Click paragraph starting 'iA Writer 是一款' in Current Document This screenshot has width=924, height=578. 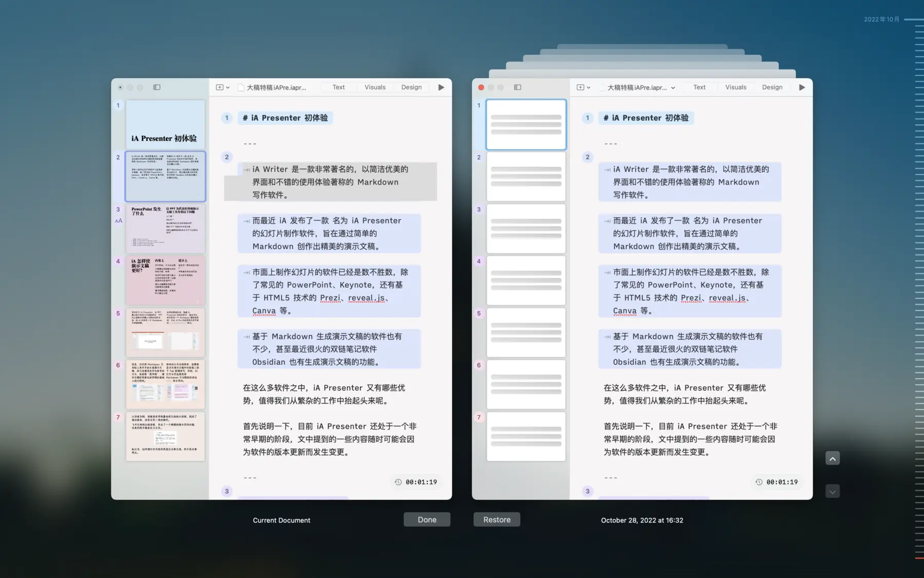coord(330,182)
